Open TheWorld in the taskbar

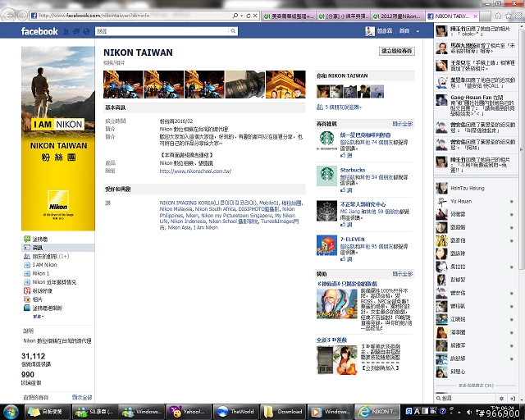pos(235,412)
